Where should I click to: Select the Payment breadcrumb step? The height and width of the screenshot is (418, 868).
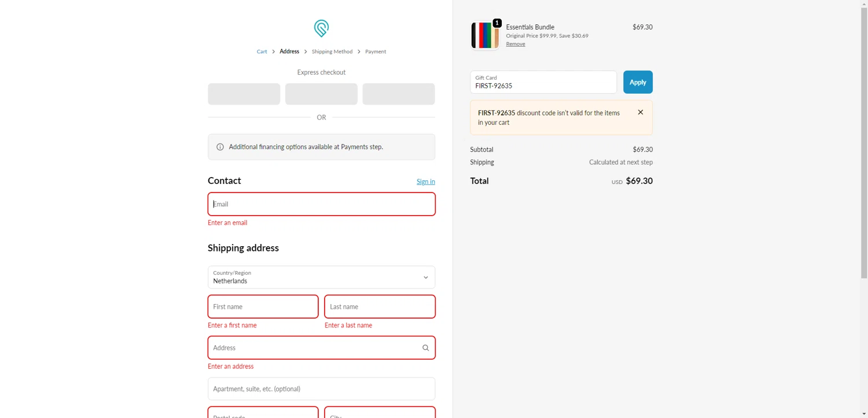click(x=376, y=51)
